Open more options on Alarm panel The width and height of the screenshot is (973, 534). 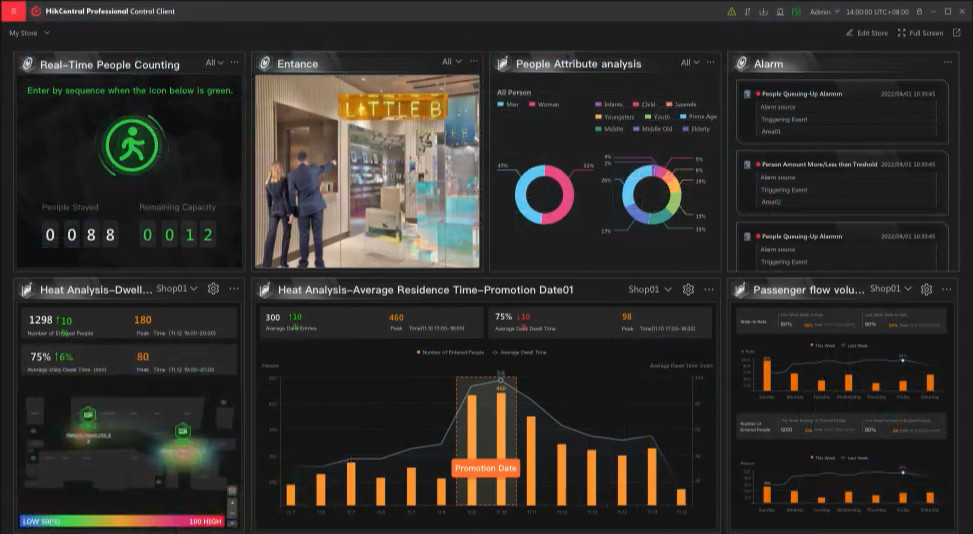coord(948,62)
